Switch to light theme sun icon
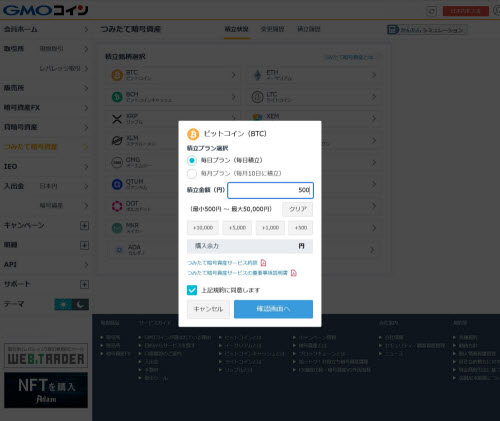This screenshot has height=421, width=500. pyautogui.click(x=63, y=304)
